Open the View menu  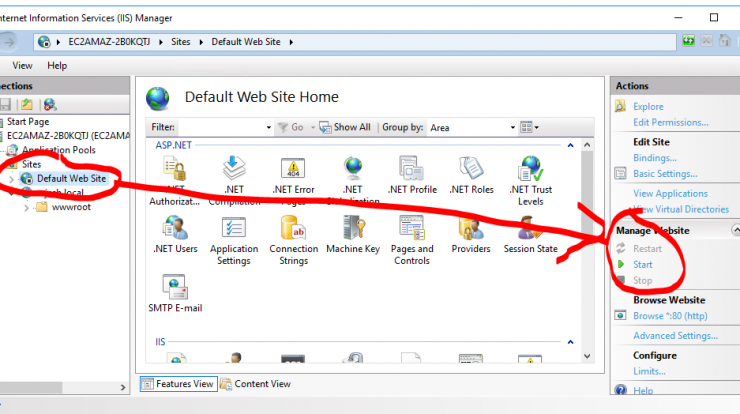22,66
